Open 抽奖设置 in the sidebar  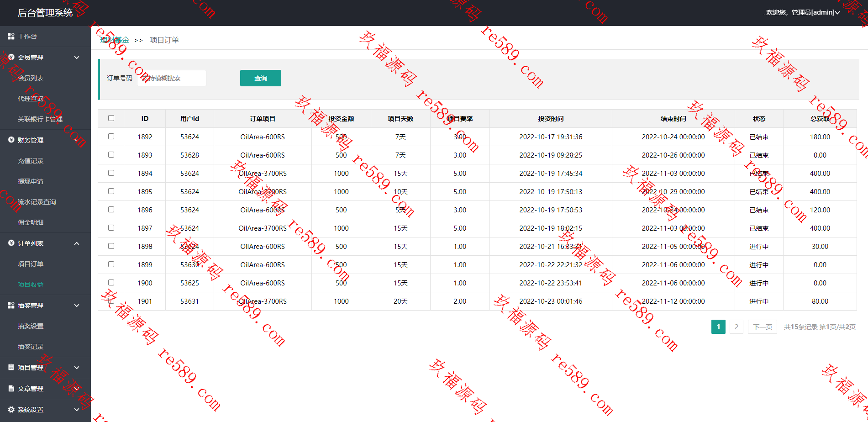click(31, 326)
